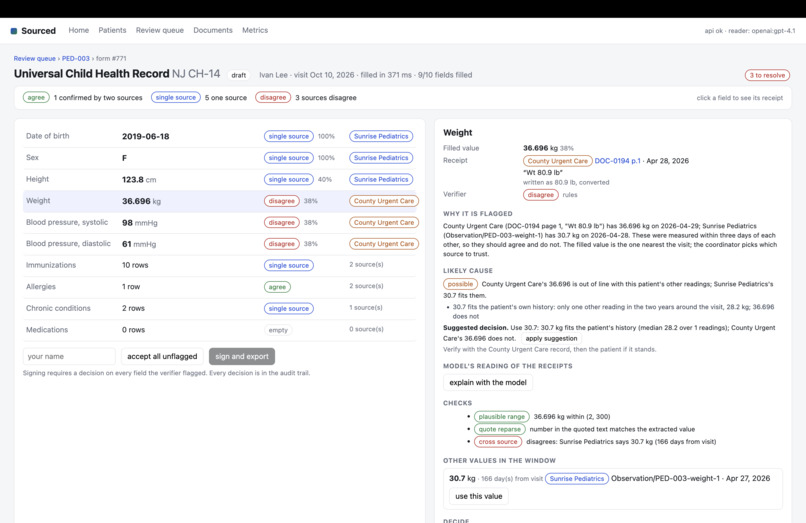Click County Urgent Care tag in systolic row
The image size is (806, 523).
(x=384, y=223)
